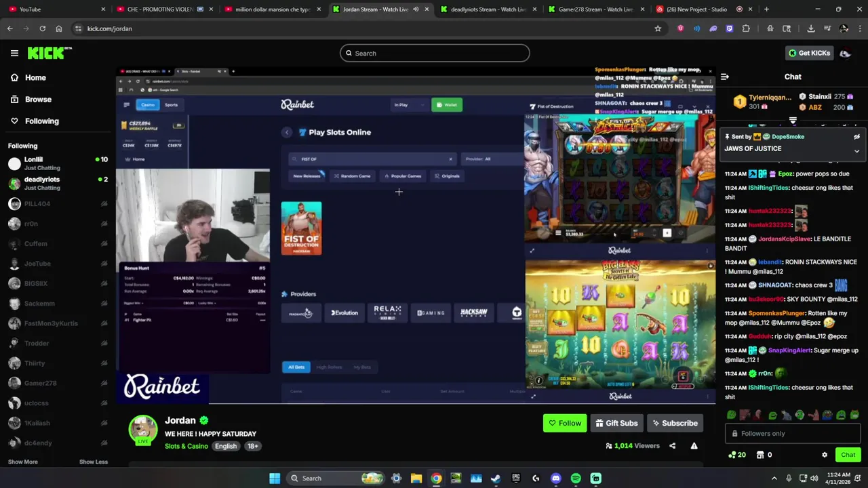Screen dimensions: 868x488
Task: Mute the Jordan Stream tab audio icon
Action: coord(416,9)
